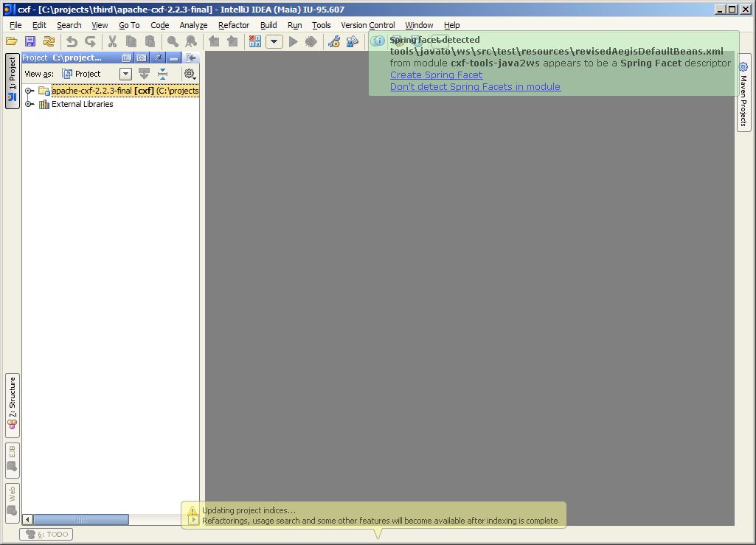This screenshot has width=756, height=545.
Task: Open the Tools menu
Action: (x=321, y=25)
